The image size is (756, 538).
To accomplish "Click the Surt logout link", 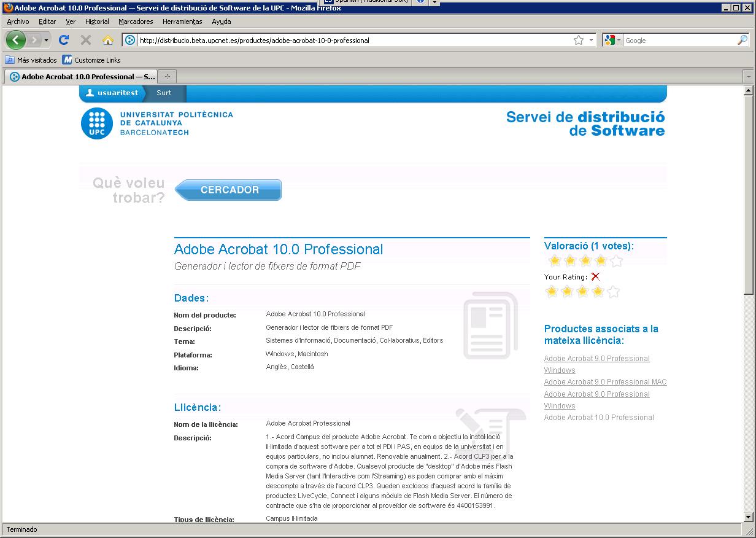I will click(x=164, y=93).
